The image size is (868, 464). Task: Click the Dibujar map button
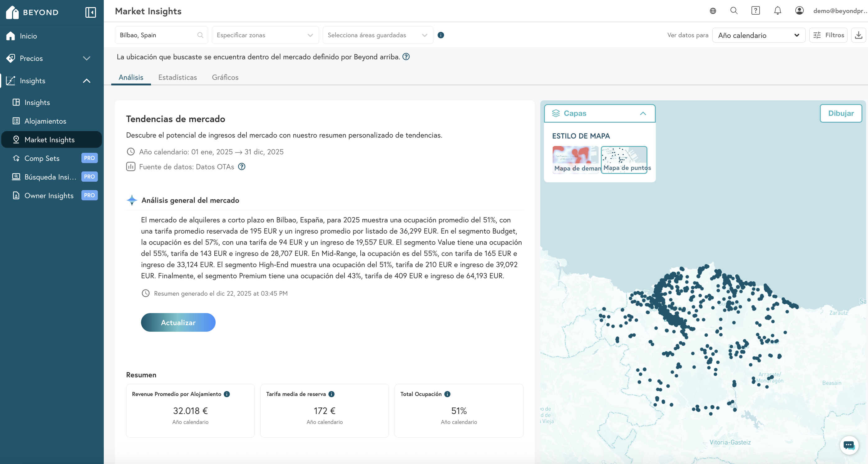pyautogui.click(x=840, y=114)
